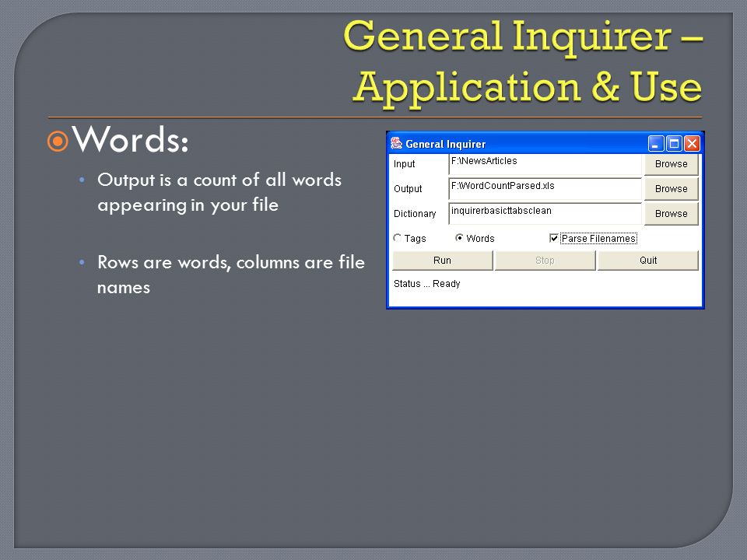747x560 pixels.
Task: Click the Dictionary field with inquirerbasicttabsclean
Action: click(x=545, y=214)
